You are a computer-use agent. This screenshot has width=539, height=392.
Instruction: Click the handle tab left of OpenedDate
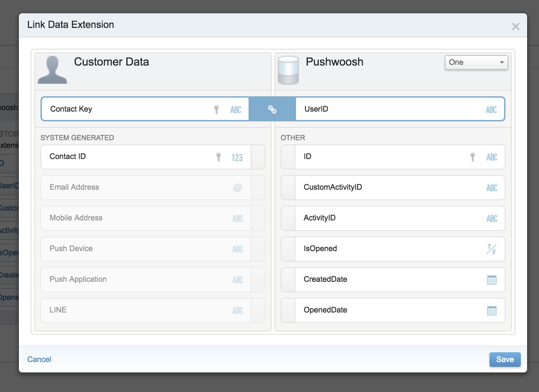point(288,310)
